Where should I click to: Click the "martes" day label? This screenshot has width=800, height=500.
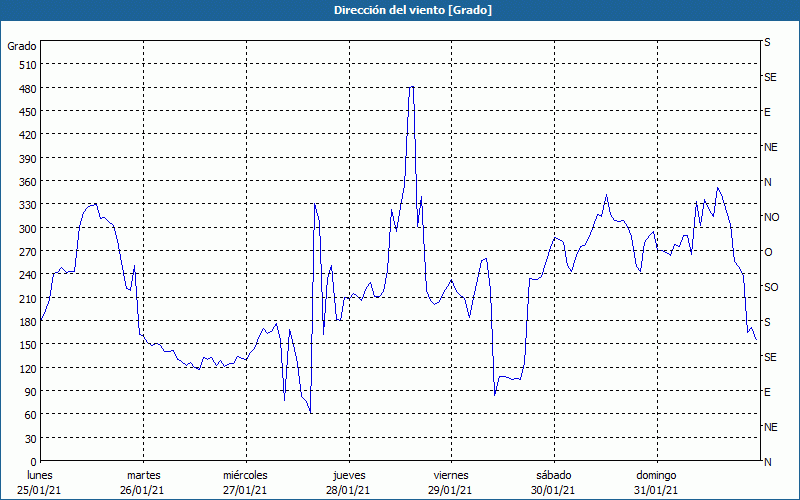pyautogui.click(x=143, y=475)
